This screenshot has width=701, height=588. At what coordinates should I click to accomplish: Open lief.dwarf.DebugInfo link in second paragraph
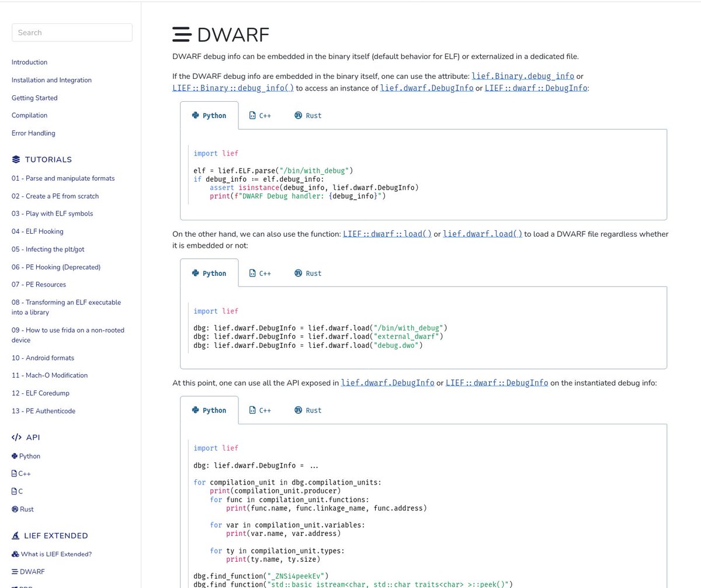pyautogui.click(x=427, y=88)
